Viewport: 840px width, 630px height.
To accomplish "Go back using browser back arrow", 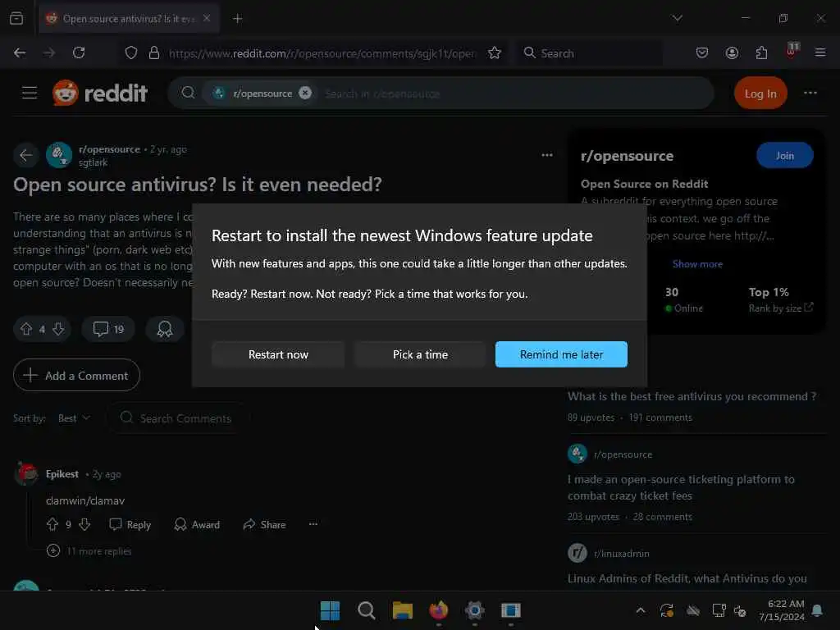I will pyautogui.click(x=20, y=52).
